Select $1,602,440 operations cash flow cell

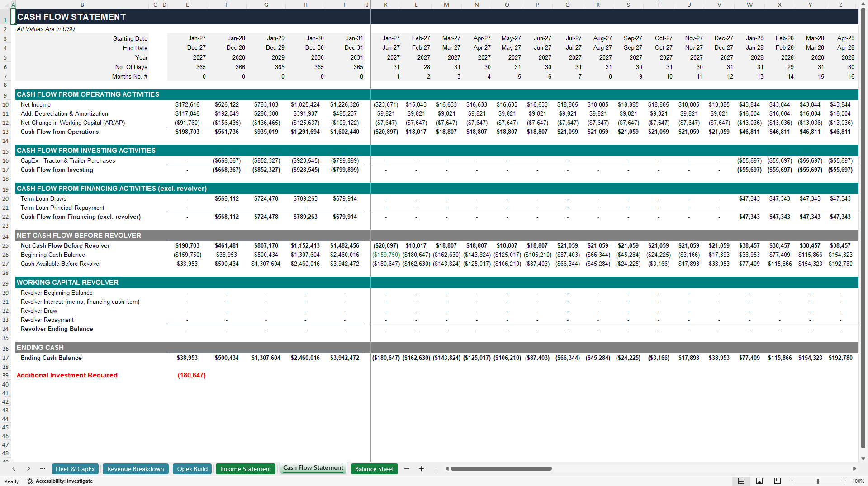pyautogui.click(x=344, y=132)
